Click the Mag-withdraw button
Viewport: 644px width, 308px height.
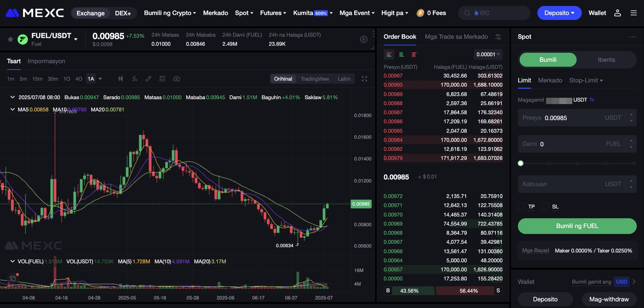(x=609, y=299)
